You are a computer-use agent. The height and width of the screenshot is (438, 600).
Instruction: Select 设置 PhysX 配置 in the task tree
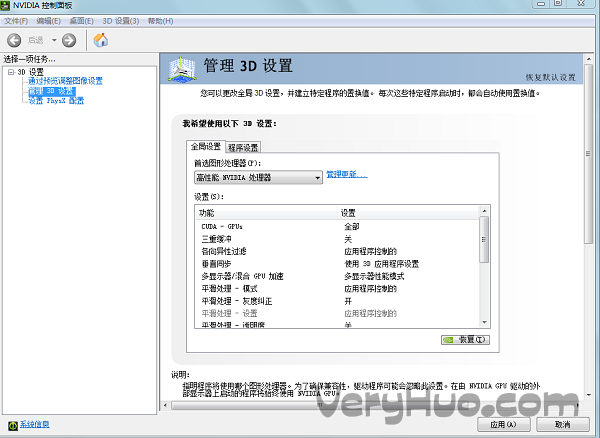click(x=56, y=100)
